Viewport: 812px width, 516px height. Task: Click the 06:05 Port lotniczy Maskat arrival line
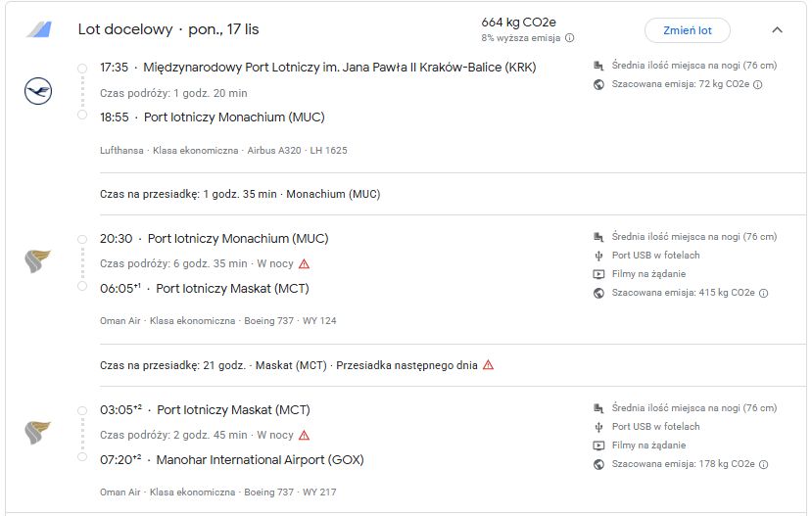(x=205, y=288)
